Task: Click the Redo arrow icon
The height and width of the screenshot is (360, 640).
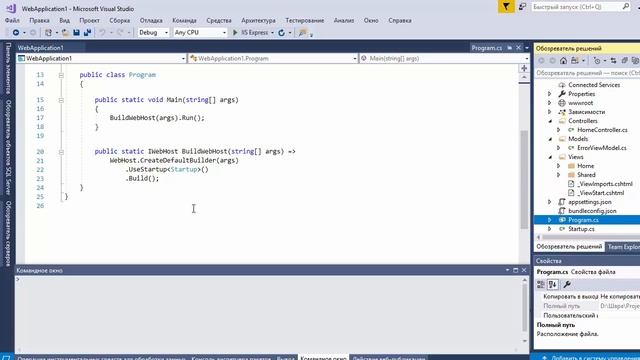Action: click(120, 33)
